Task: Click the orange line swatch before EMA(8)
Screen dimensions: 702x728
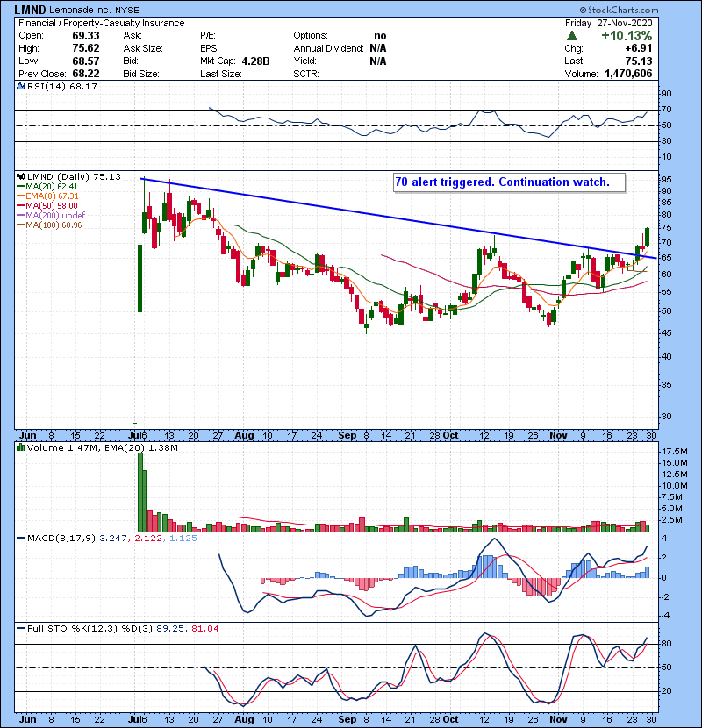Action: [x=21, y=196]
